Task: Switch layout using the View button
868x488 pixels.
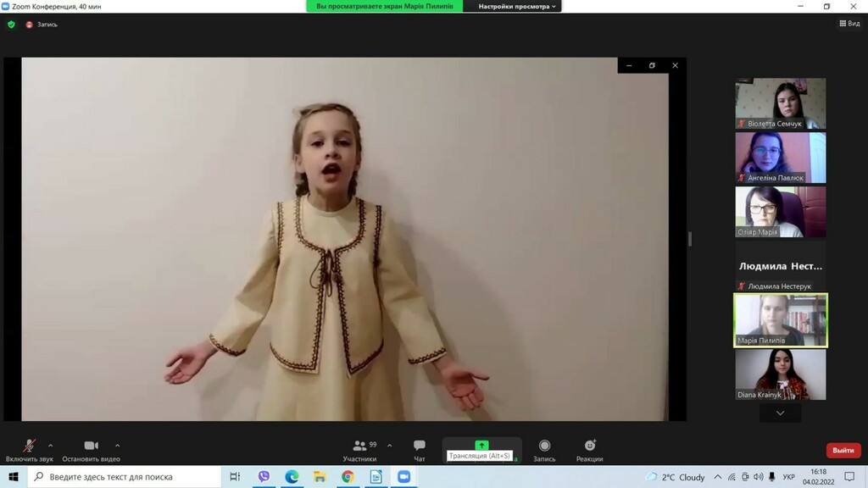Action: point(849,24)
